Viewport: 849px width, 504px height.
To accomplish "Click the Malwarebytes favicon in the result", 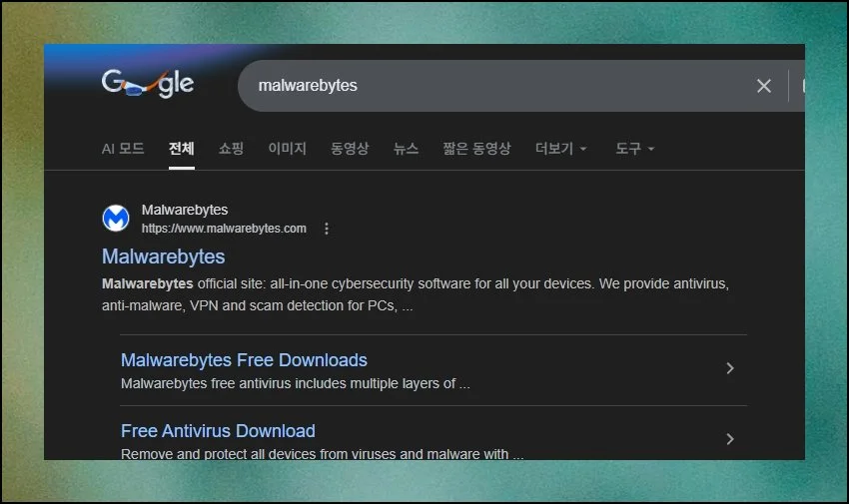I will coord(117,219).
